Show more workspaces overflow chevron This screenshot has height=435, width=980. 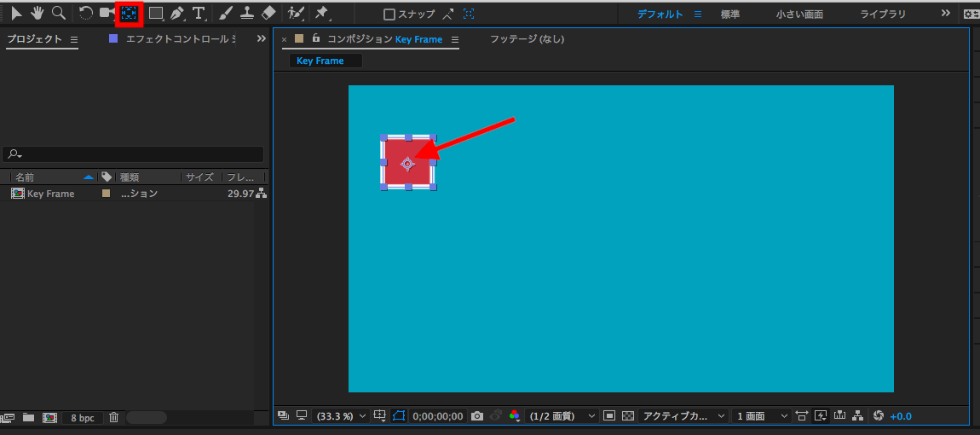(946, 13)
